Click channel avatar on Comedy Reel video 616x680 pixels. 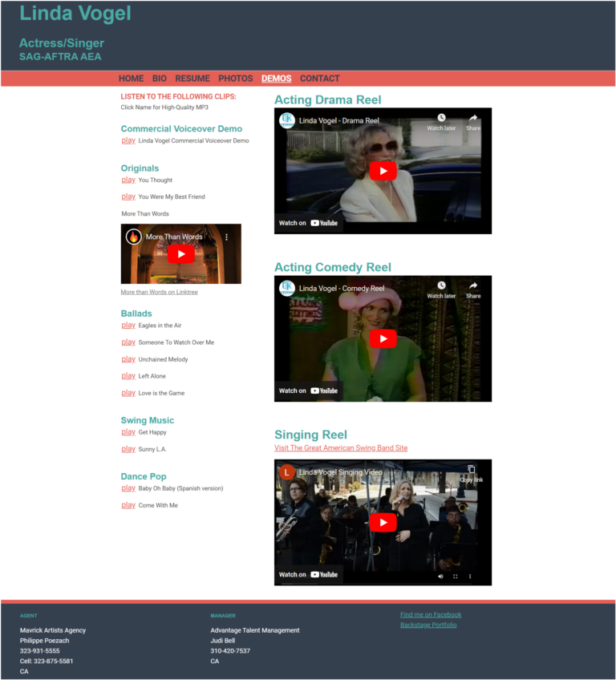point(287,288)
